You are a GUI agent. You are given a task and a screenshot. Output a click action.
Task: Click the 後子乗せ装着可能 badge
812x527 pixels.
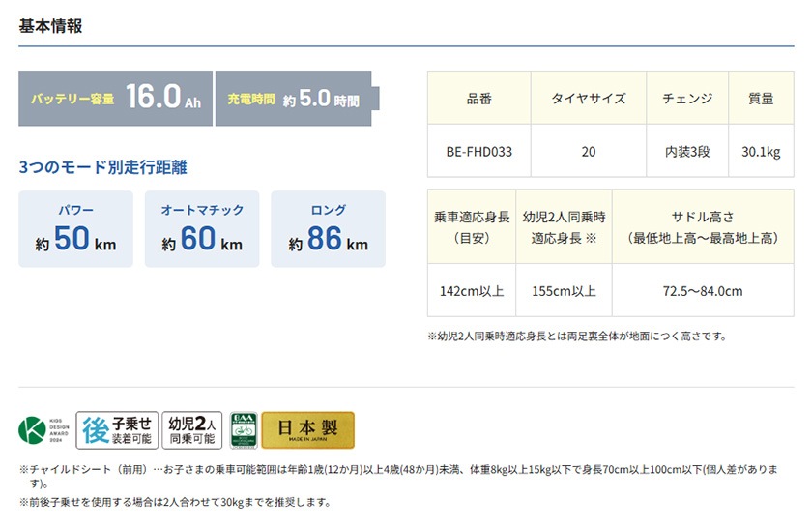(116, 430)
